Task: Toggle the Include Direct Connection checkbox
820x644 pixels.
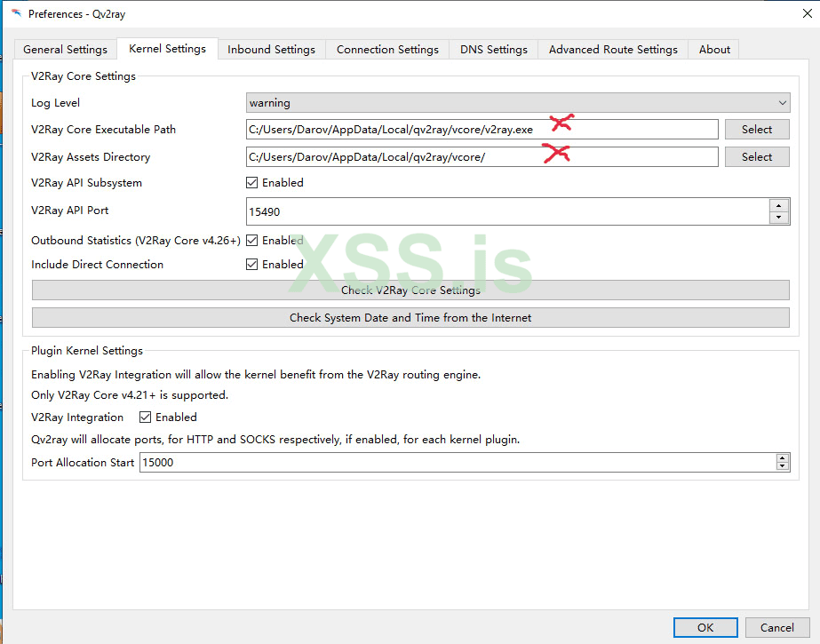Action: click(252, 265)
